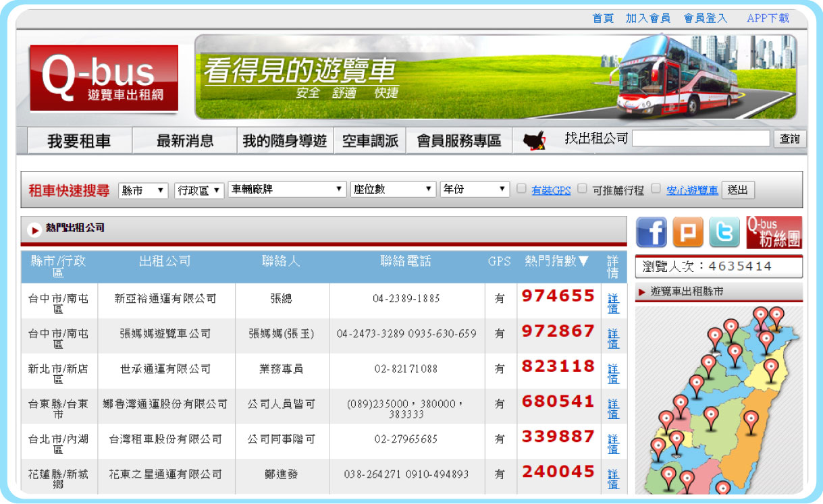Select 我的隨身導遊 menu item
Viewport: 823px width, 504px height.
(x=285, y=141)
